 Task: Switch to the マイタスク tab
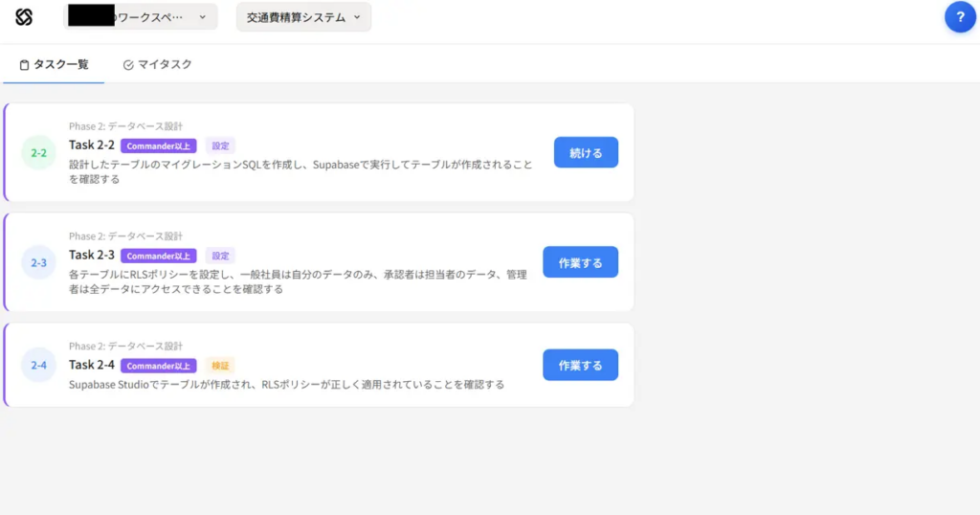coord(158,65)
